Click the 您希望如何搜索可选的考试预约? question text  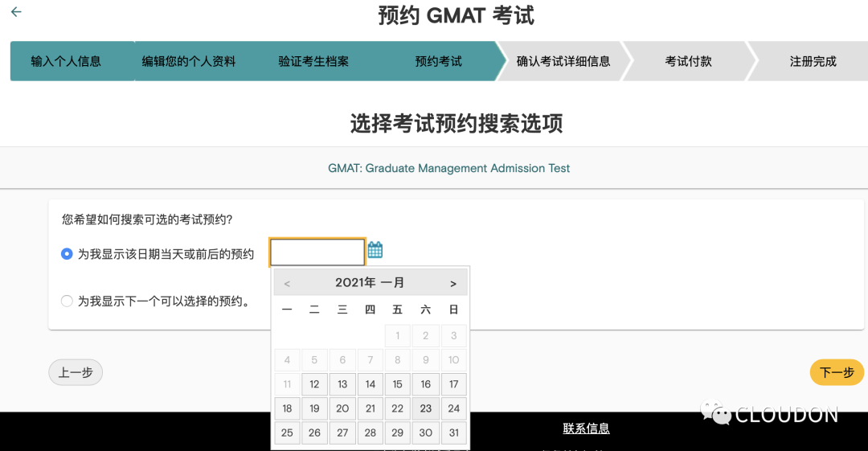(x=147, y=219)
